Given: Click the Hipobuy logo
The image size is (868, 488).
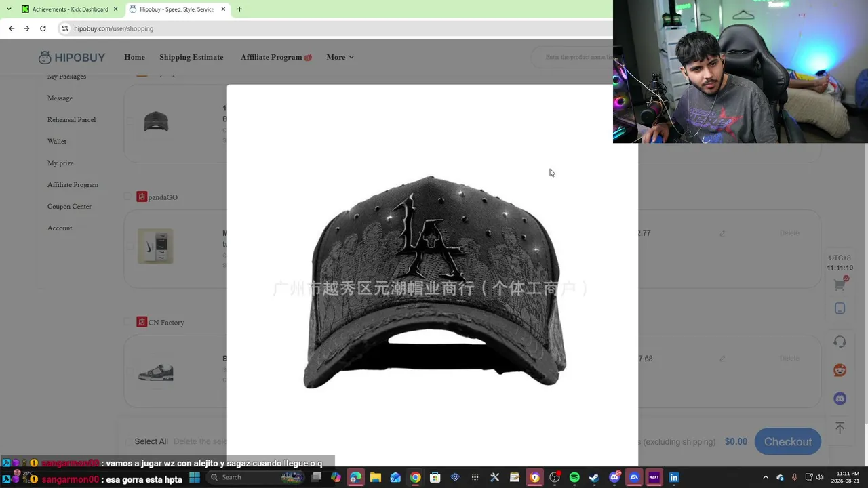Looking at the screenshot, I should (72, 57).
